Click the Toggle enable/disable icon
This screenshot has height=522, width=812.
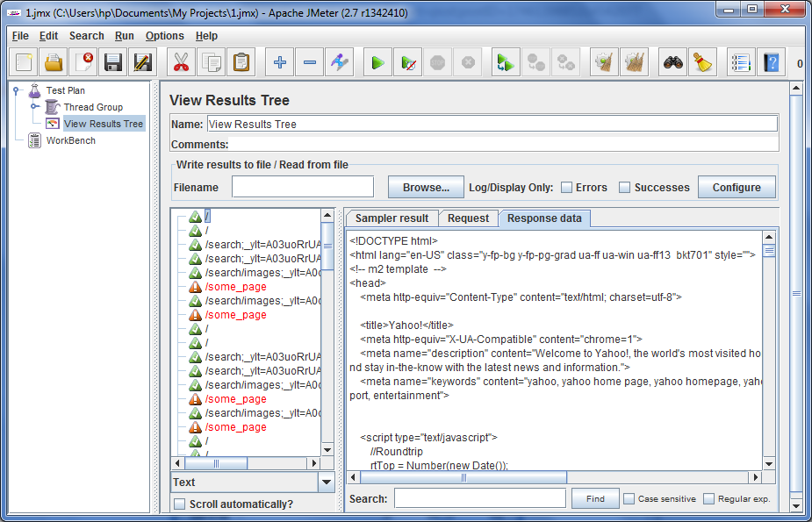pyautogui.click(x=340, y=62)
